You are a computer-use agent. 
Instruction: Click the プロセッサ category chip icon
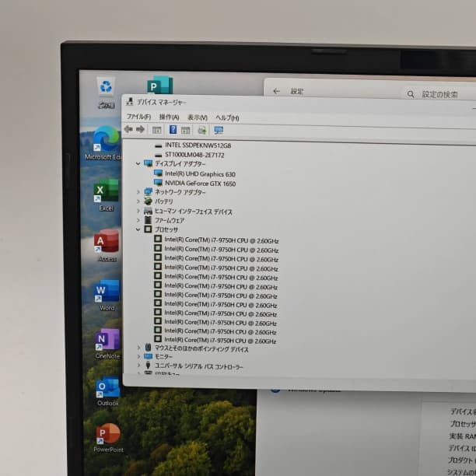point(148,229)
